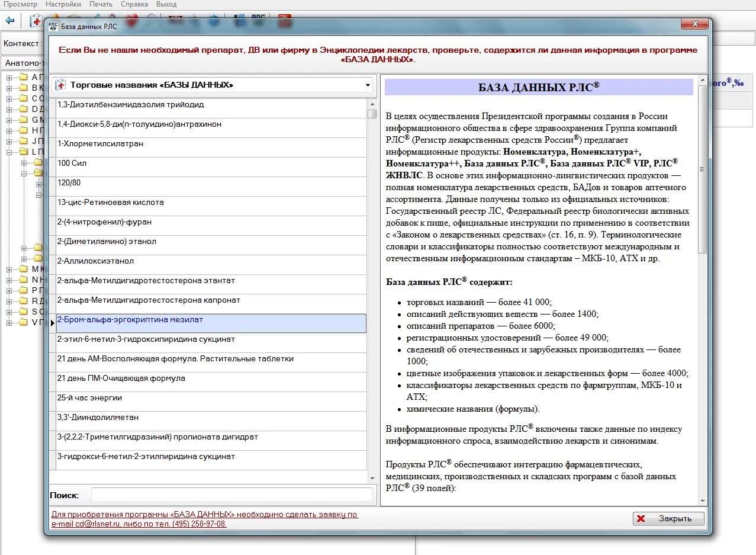756x555 pixels.
Task: Select row 25-й час энергии
Action: point(211,402)
